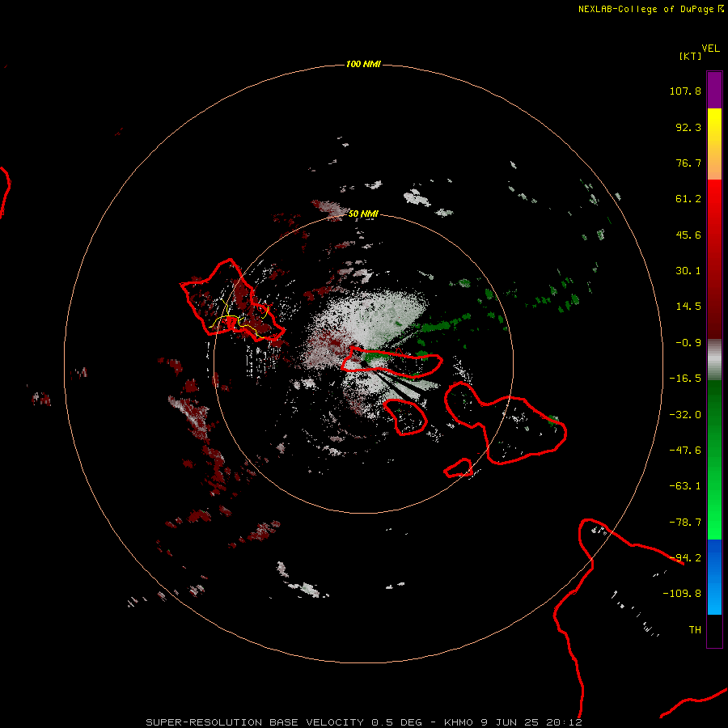Click the -0.9 scale value

point(688,343)
